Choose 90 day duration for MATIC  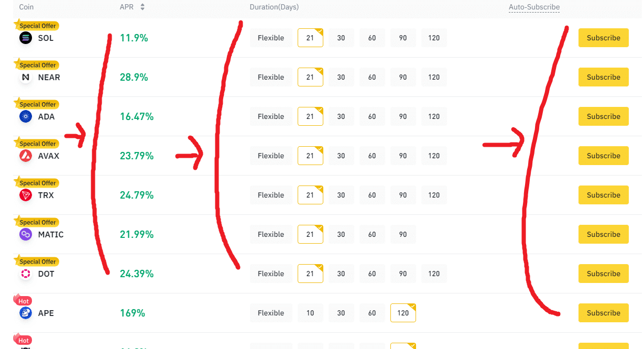click(x=403, y=234)
